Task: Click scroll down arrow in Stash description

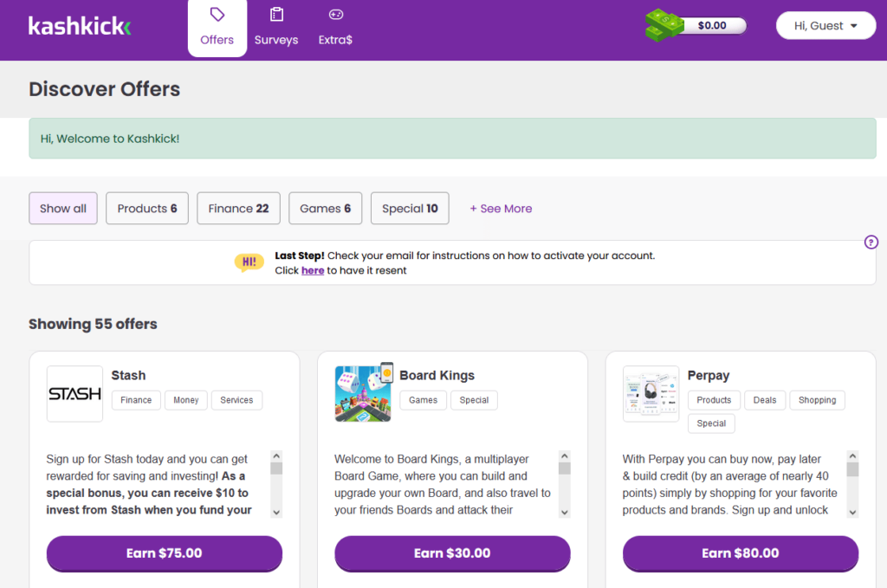Action: (276, 513)
